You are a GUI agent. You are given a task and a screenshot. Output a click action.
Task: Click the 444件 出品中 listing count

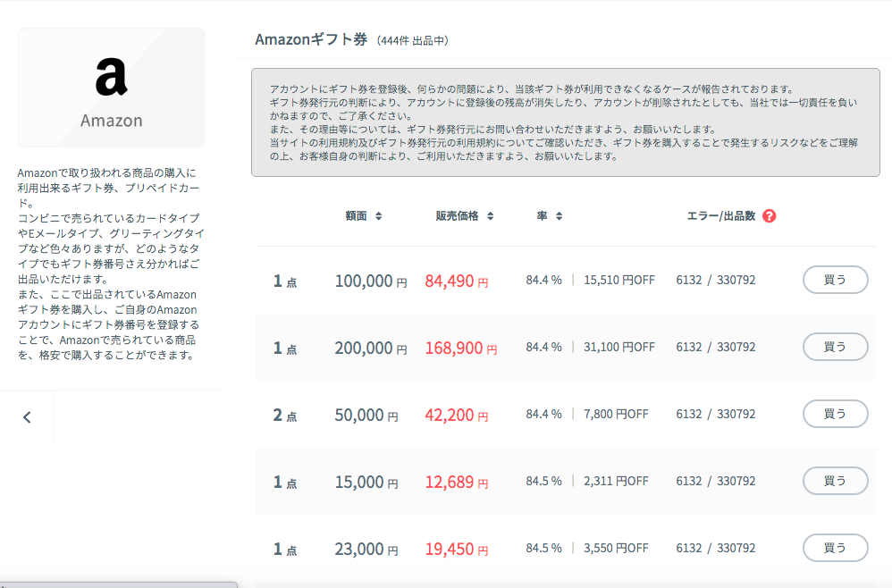(413, 41)
